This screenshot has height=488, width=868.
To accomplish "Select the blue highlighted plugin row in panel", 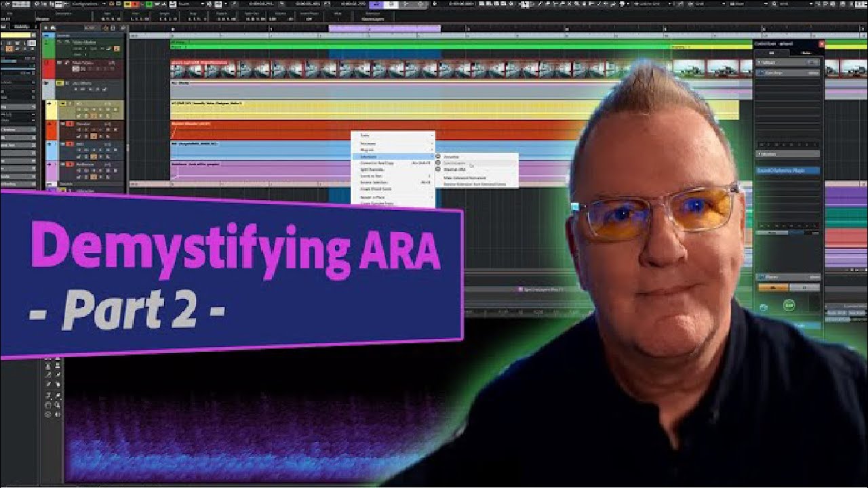I will point(788,171).
